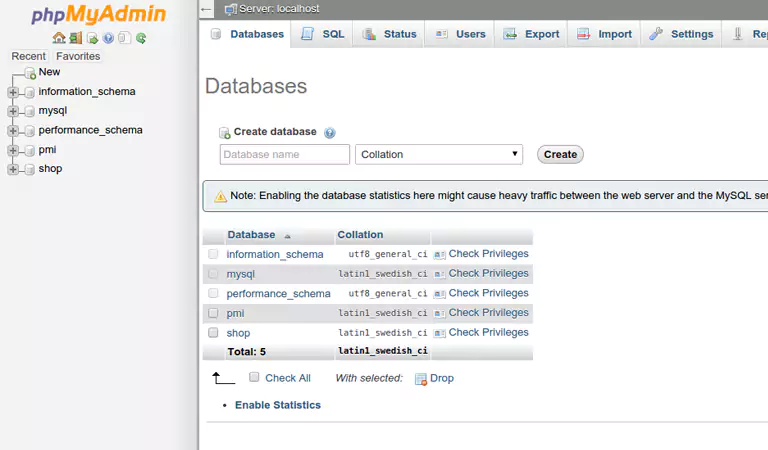The height and width of the screenshot is (450, 768).
Task: Switch to the SQL tab
Action: point(322,34)
